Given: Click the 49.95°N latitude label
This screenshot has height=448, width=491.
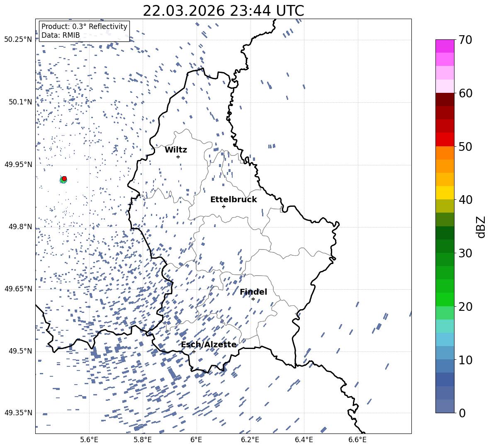Looking at the screenshot, I should coord(18,164).
